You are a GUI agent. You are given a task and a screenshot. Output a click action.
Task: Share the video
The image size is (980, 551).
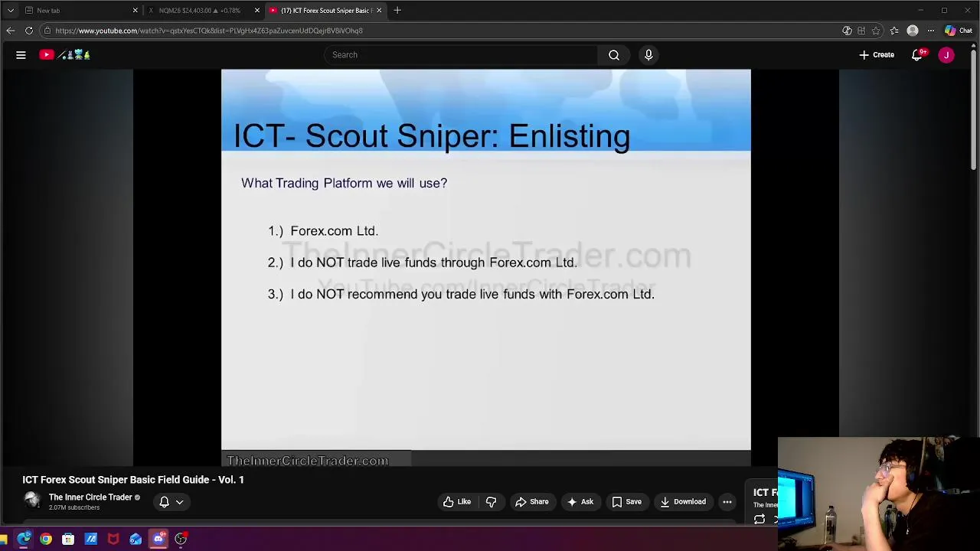pos(531,502)
